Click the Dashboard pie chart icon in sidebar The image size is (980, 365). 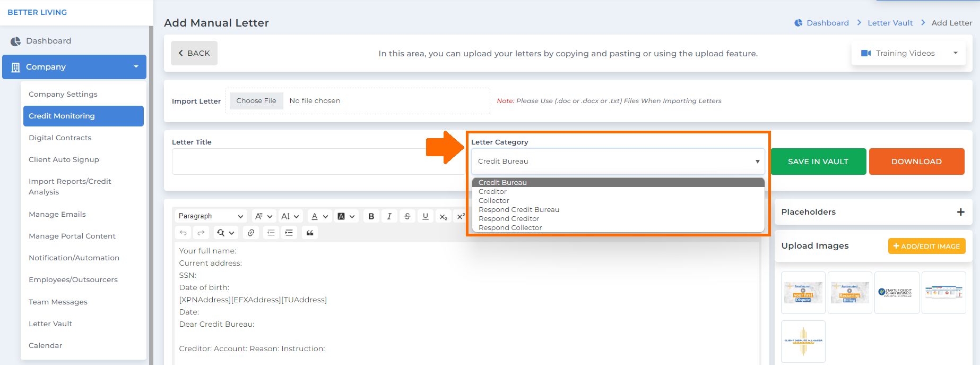[15, 41]
